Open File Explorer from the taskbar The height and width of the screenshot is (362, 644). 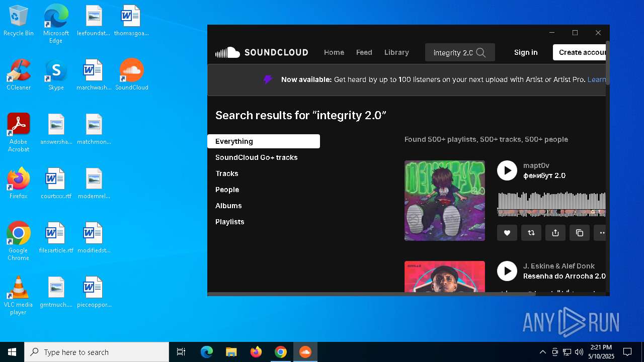231,352
